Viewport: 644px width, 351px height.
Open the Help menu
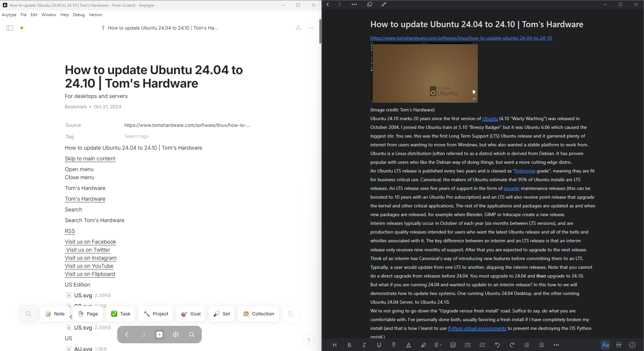[x=64, y=15]
